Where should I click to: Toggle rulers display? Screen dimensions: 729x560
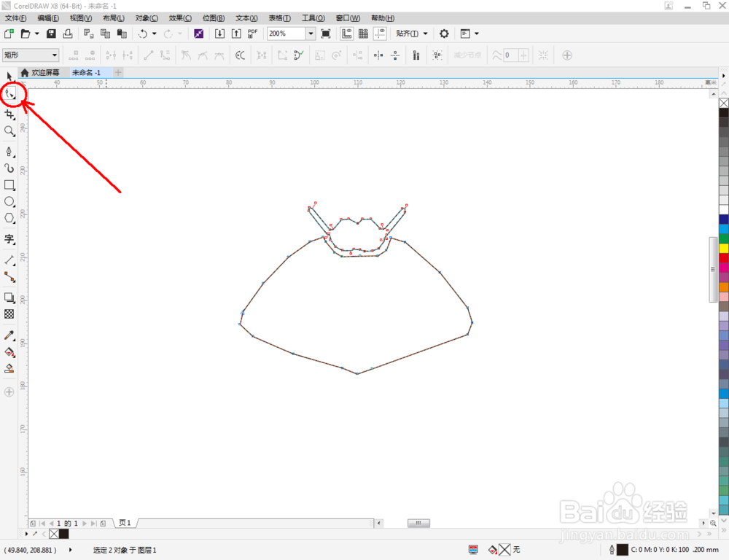click(x=347, y=34)
